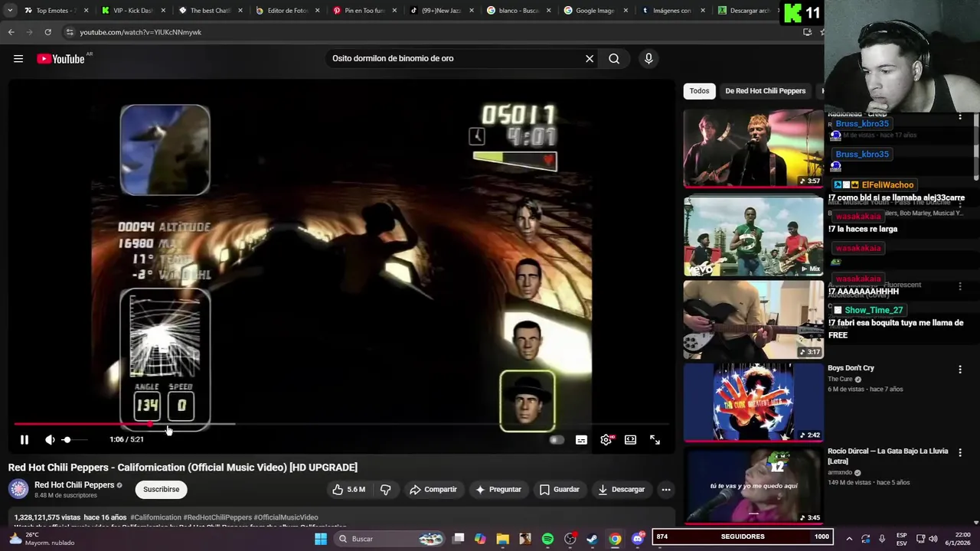The width and height of the screenshot is (980, 551).
Task: Open the Windows Start menu
Action: (x=321, y=539)
